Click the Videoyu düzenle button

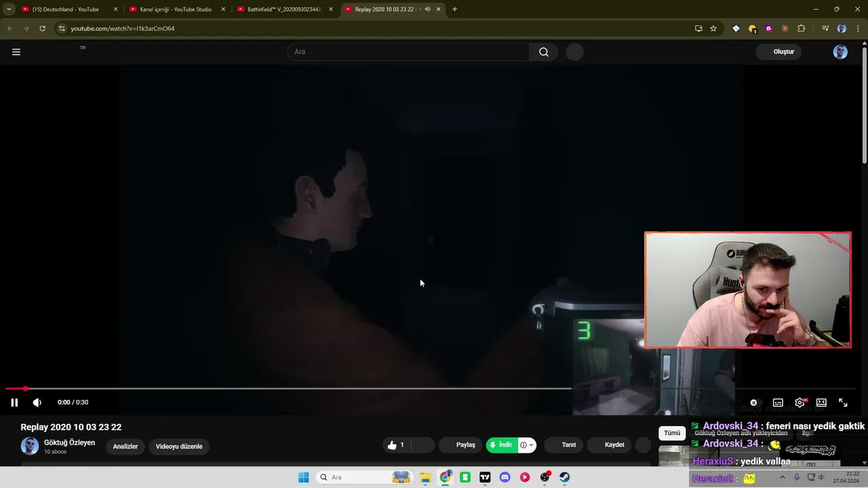pyautogui.click(x=179, y=447)
